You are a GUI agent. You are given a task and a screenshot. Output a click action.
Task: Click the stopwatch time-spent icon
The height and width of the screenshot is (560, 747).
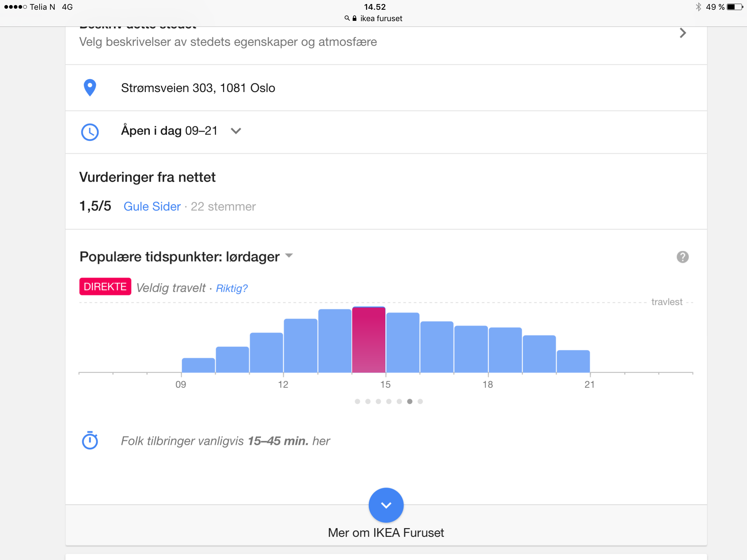(x=90, y=440)
